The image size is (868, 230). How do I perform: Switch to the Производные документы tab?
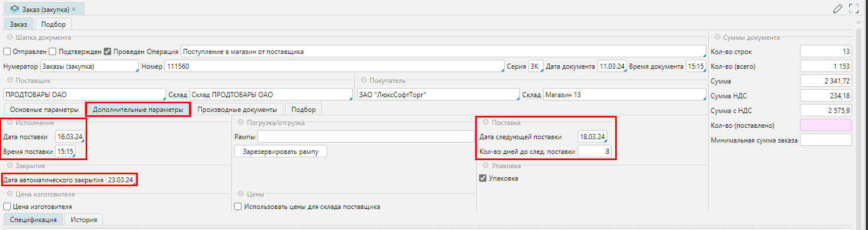(x=237, y=109)
